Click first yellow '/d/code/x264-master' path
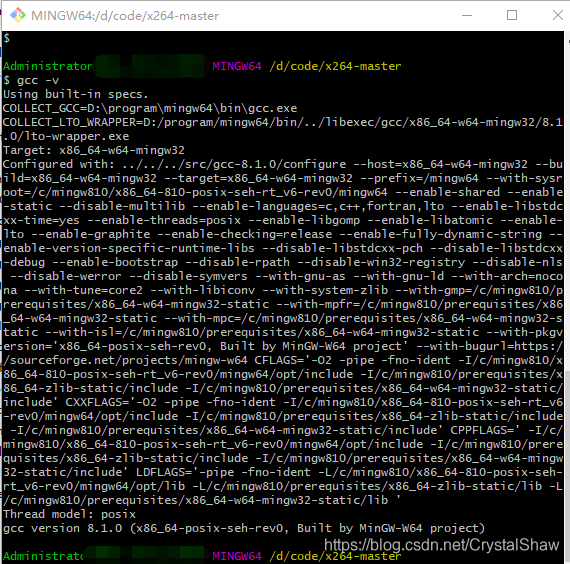Viewport: 570px width, 564px height. tap(335, 66)
